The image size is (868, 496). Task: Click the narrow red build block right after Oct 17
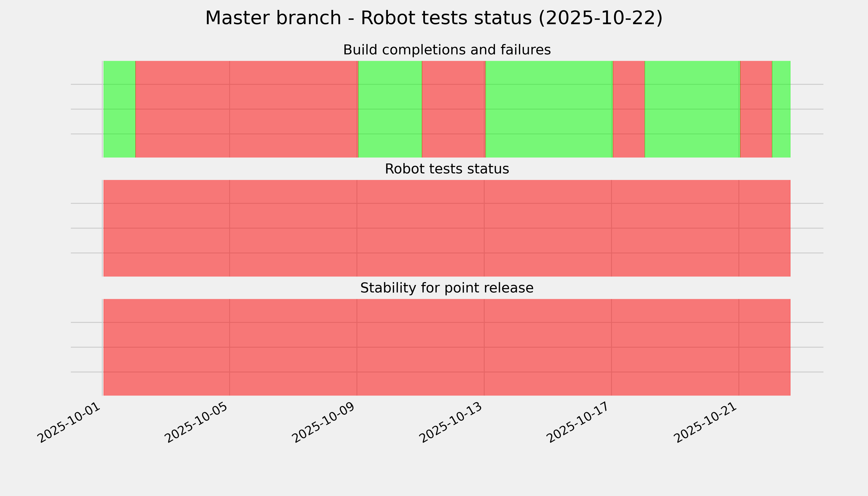click(x=628, y=109)
